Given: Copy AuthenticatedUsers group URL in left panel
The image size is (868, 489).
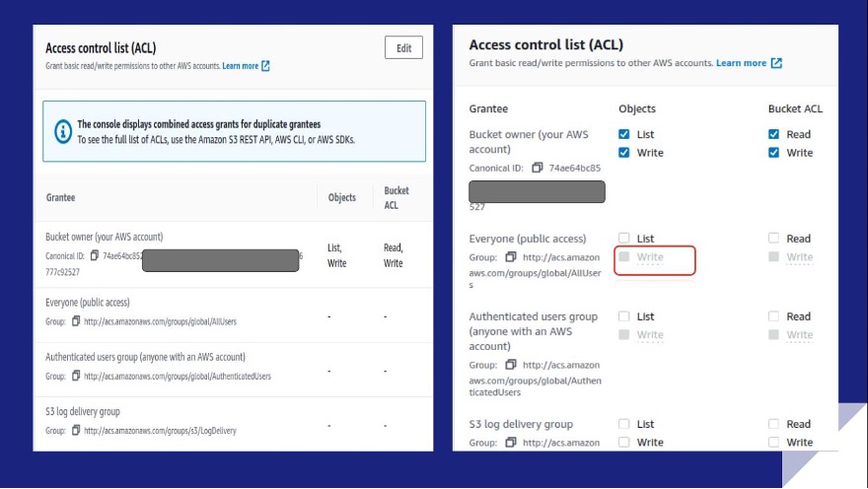Looking at the screenshot, I should click(x=76, y=376).
